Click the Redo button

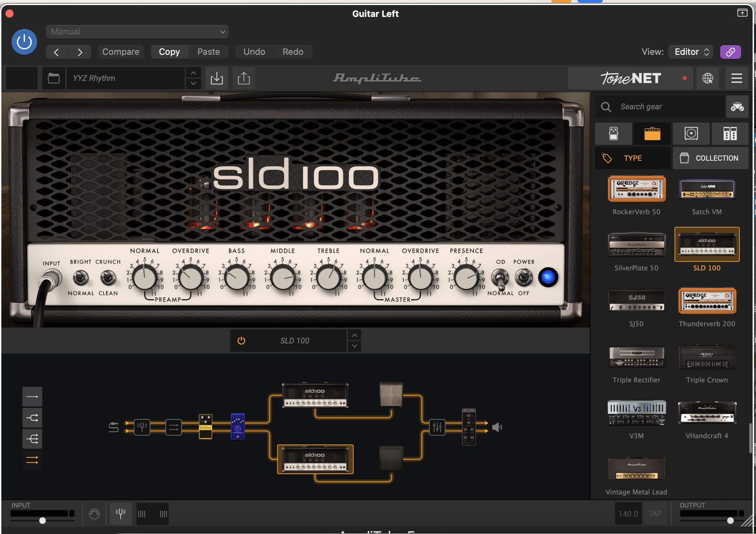293,52
